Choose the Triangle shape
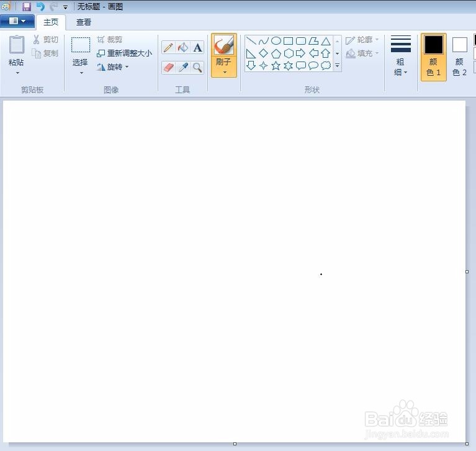476x451 pixels. coord(326,41)
